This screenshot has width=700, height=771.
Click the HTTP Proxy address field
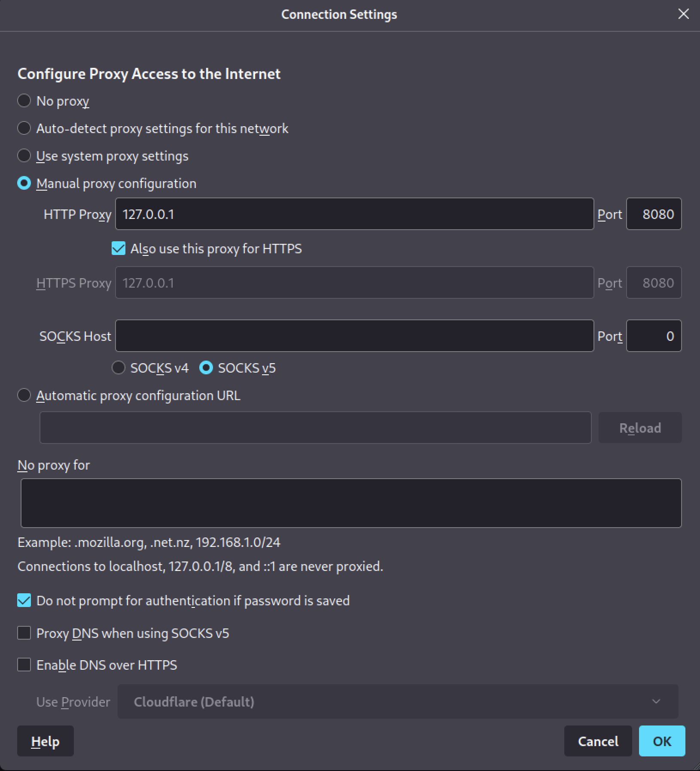click(354, 214)
